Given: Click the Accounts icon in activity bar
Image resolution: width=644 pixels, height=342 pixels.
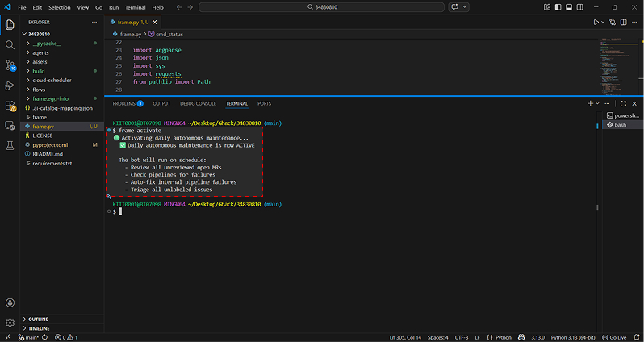Looking at the screenshot, I should point(10,302).
